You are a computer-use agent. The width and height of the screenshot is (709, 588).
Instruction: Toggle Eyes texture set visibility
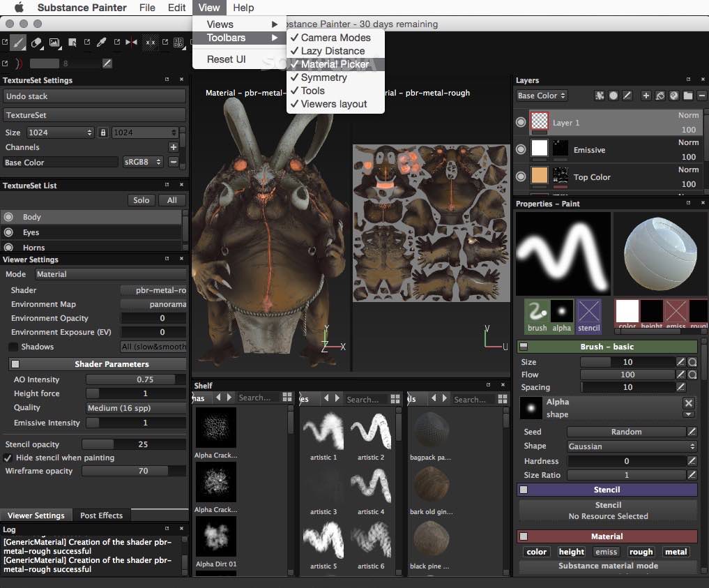point(8,232)
